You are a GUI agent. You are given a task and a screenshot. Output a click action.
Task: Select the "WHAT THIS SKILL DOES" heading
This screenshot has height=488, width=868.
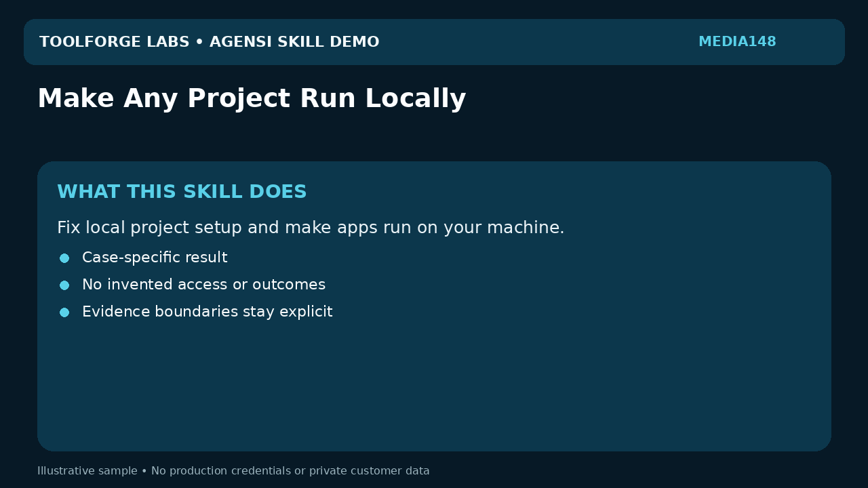click(x=182, y=192)
